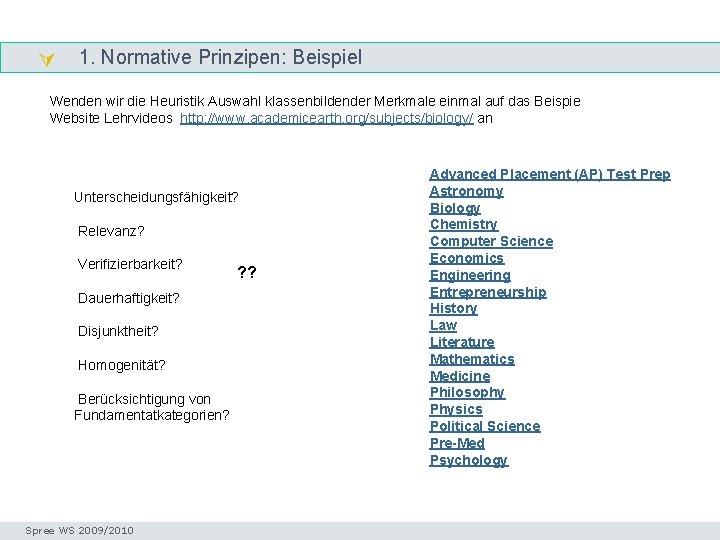This screenshot has height=540, width=720.
Task: Select the Entrepreneurship link
Action: 488,292
